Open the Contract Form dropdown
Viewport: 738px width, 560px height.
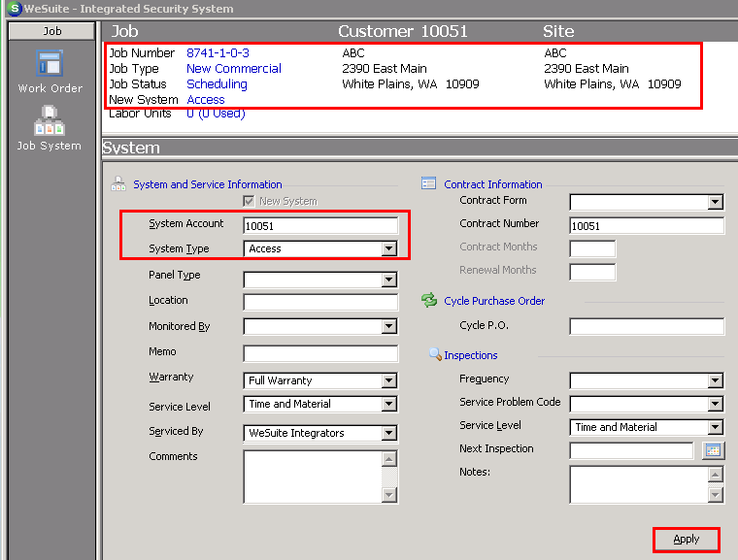click(715, 202)
